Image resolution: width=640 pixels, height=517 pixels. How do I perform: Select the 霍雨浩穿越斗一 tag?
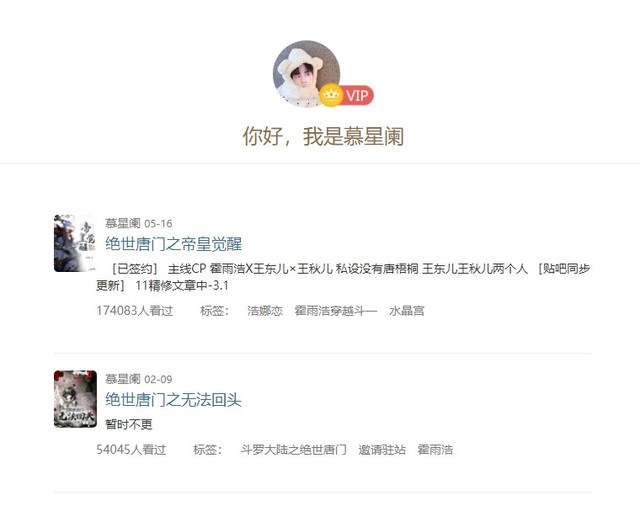(x=336, y=311)
